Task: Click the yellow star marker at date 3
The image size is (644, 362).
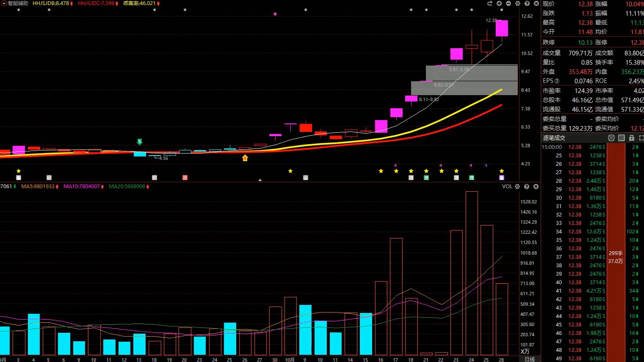Action: pyautogui.click(x=19, y=171)
